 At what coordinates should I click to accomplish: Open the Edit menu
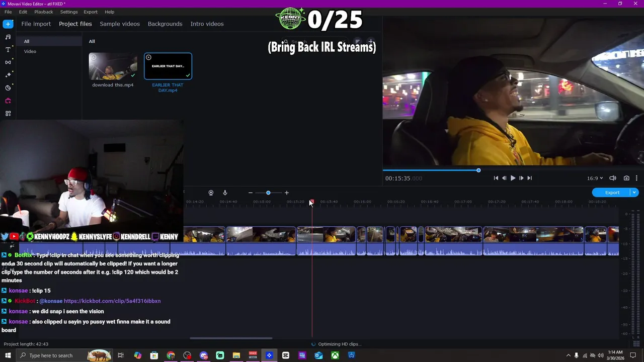(23, 12)
